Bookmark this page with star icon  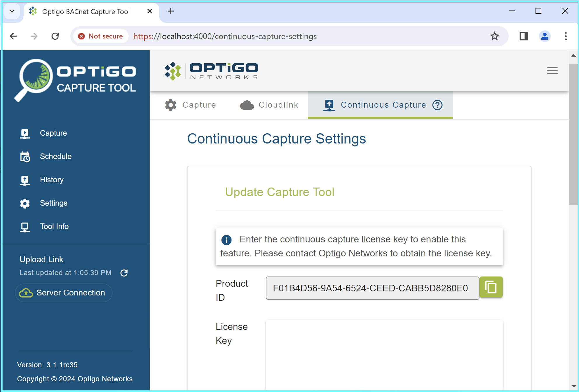[x=494, y=36]
